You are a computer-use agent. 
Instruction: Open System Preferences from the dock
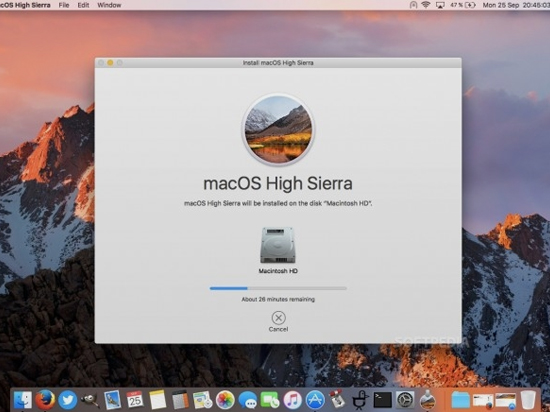[x=405, y=400]
